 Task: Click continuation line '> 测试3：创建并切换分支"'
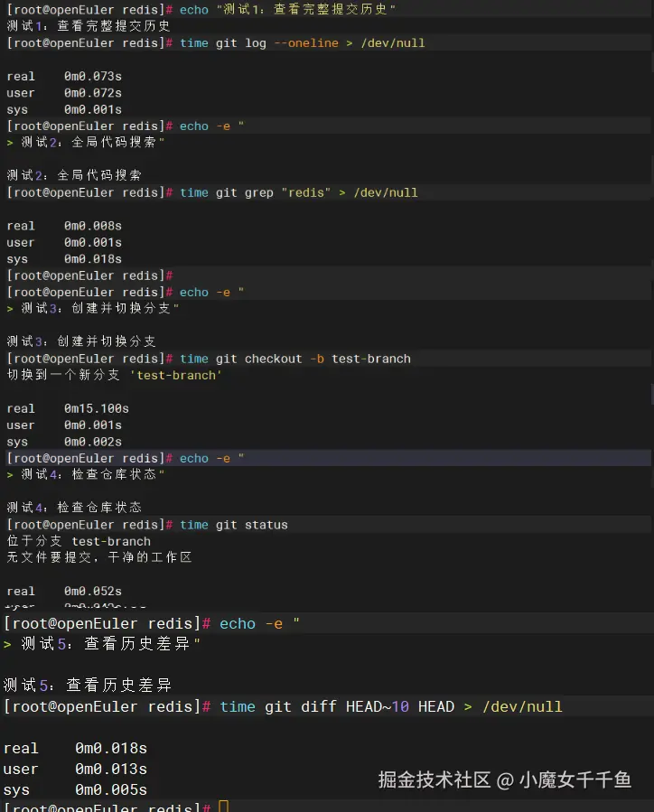(x=93, y=308)
